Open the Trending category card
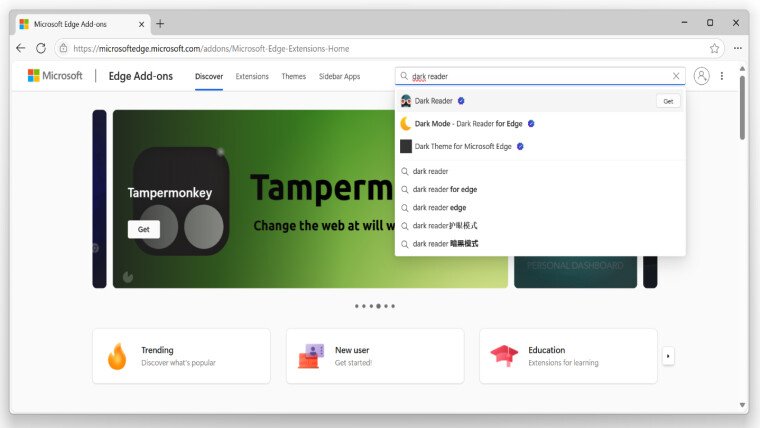 tap(181, 356)
